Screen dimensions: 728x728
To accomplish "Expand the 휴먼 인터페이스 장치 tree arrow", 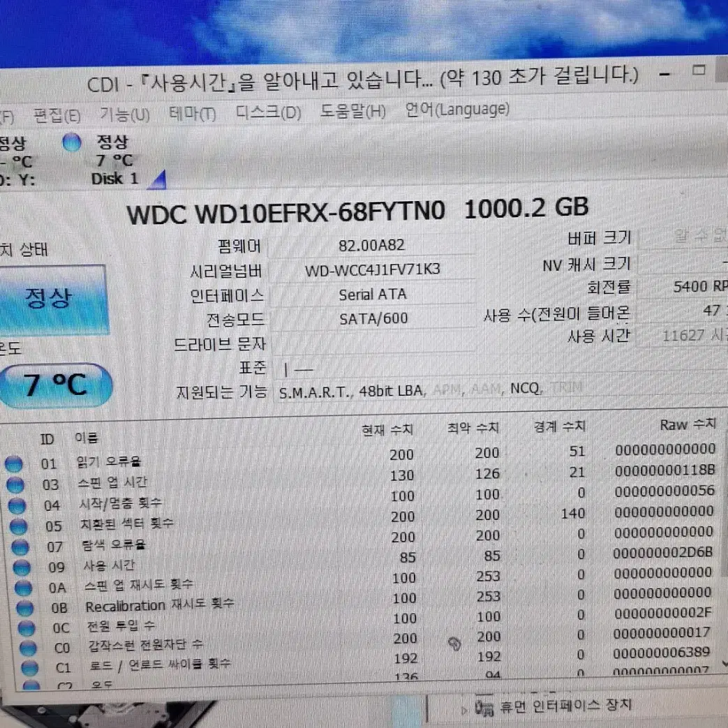I will point(463,709).
